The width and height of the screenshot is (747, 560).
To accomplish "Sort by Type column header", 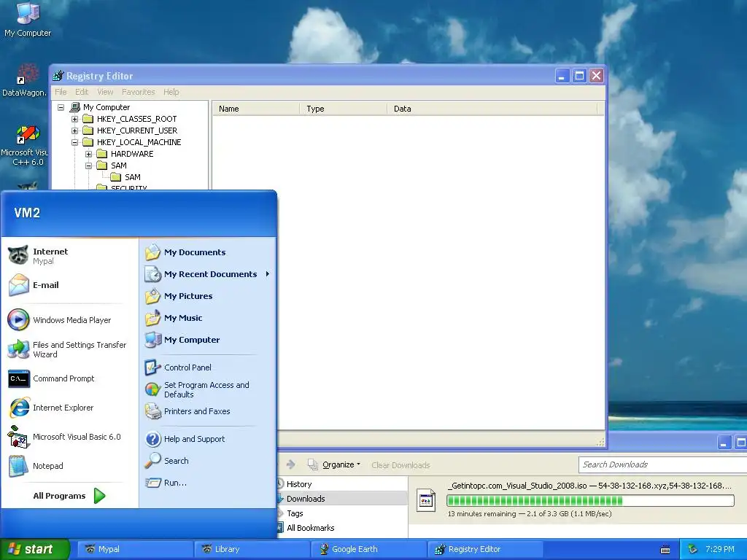I will [344, 109].
